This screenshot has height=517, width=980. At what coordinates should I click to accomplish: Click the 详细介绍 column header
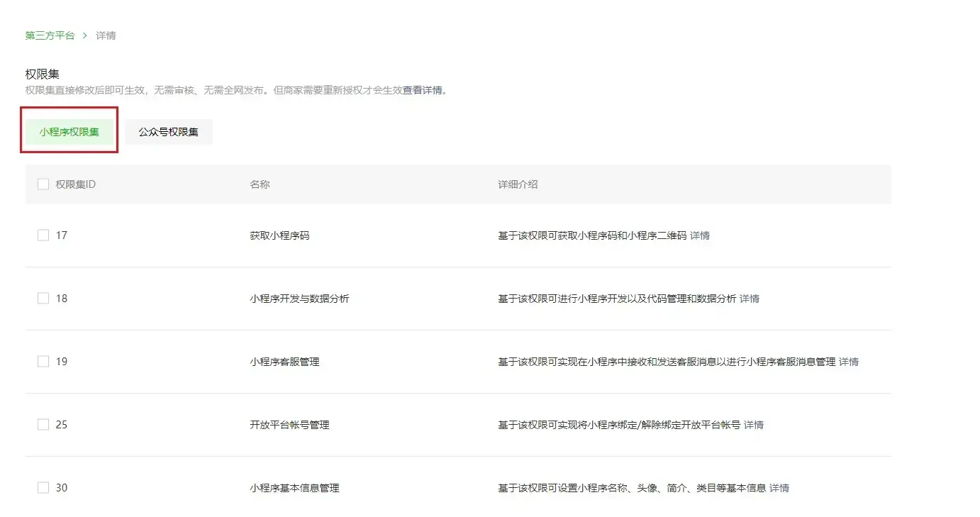point(518,184)
